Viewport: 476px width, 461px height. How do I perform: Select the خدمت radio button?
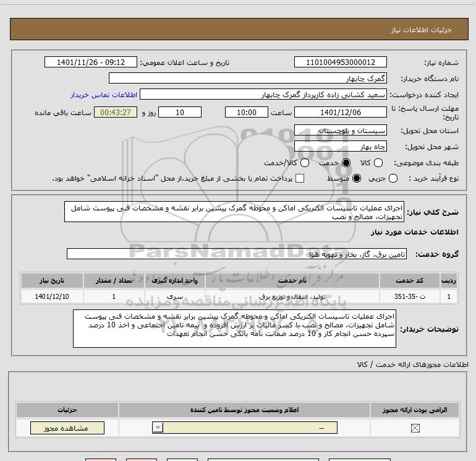pyautogui.click(x=346, y=163)
